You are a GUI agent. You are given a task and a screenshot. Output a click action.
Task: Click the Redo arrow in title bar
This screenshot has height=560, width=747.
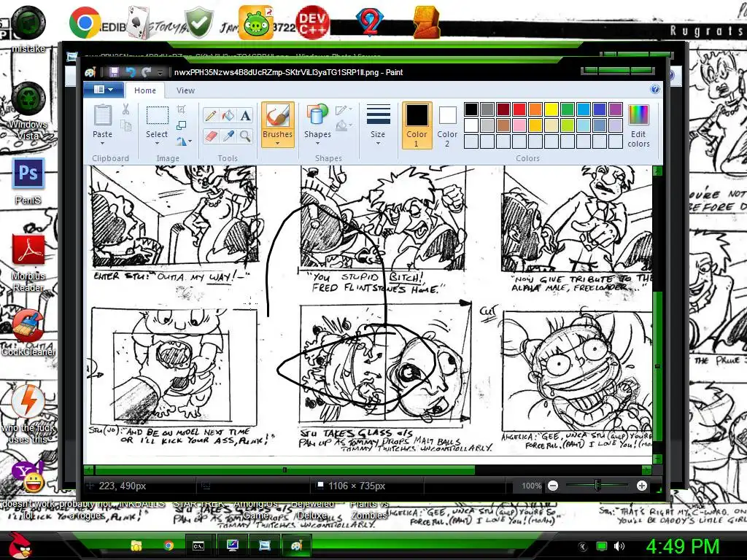point(146,72)
